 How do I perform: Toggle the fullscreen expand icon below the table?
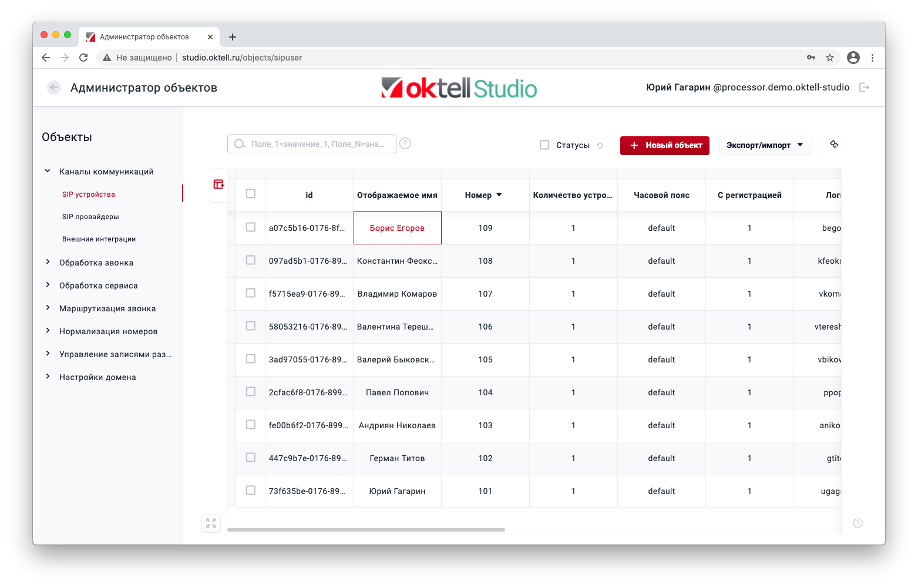211,523
